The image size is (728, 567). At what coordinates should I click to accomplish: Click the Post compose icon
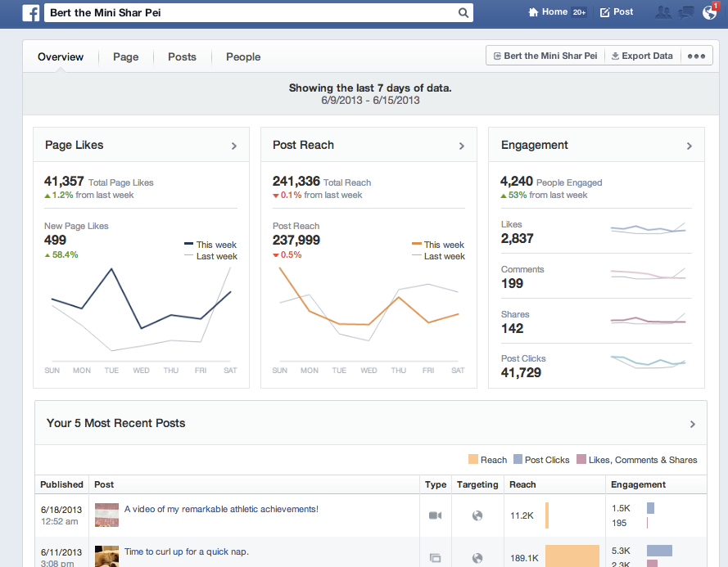coord(604,12)
